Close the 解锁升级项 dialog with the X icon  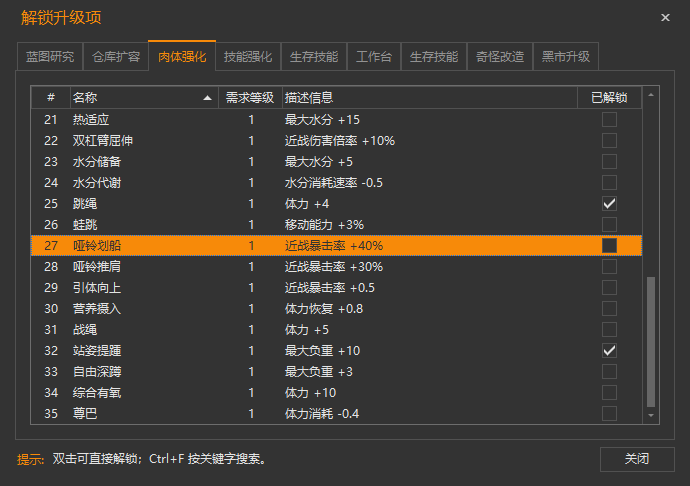tap(666, 18)
